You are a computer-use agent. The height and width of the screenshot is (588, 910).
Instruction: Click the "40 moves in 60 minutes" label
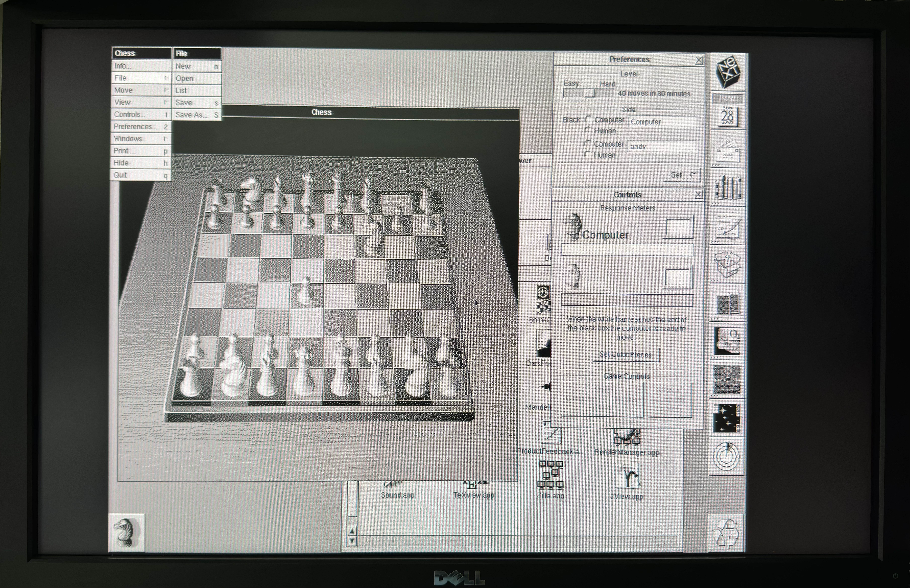[x=654, y=93]
